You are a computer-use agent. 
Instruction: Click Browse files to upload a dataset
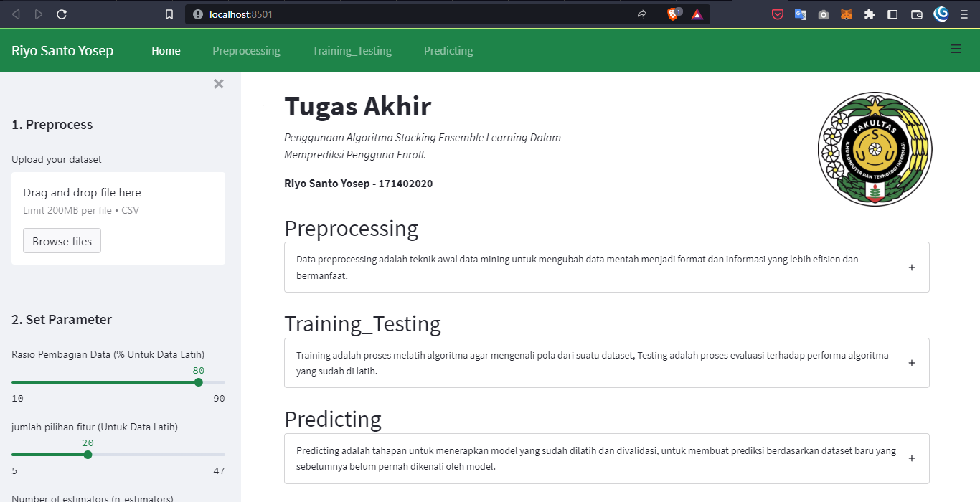62,240
